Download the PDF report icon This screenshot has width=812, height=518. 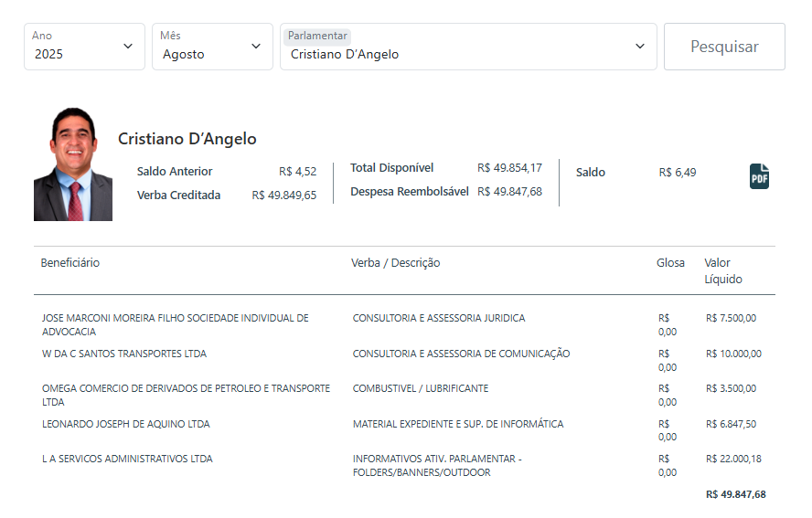[759, 176]
